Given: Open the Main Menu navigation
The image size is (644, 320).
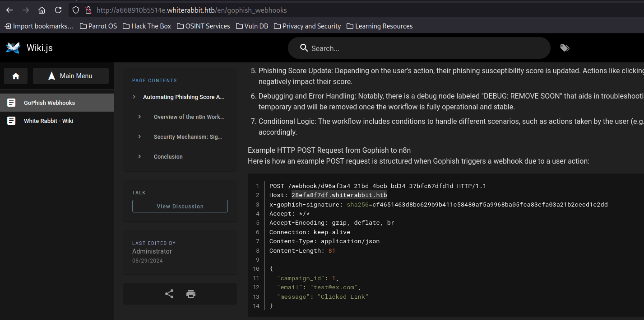Looking at the screenshot, I should point(71,76).
